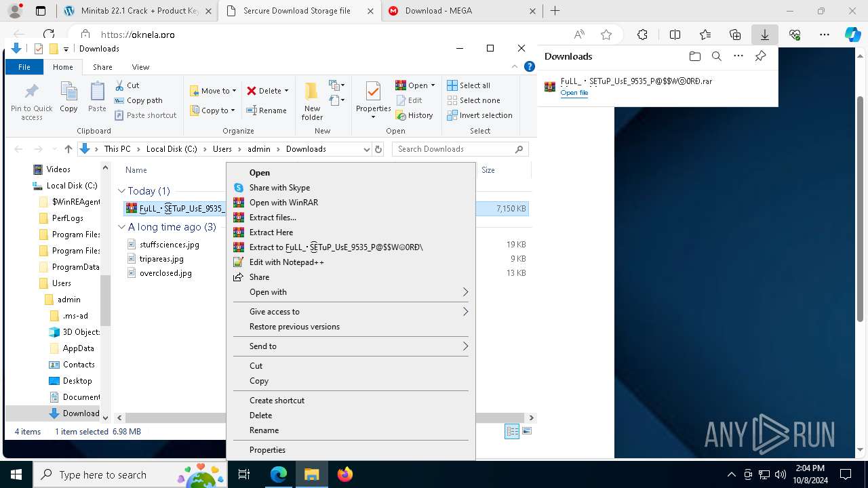The height and width of the screenshot is (488, 868).
Task: Switch to details view layout
Action: coord(512,431)
